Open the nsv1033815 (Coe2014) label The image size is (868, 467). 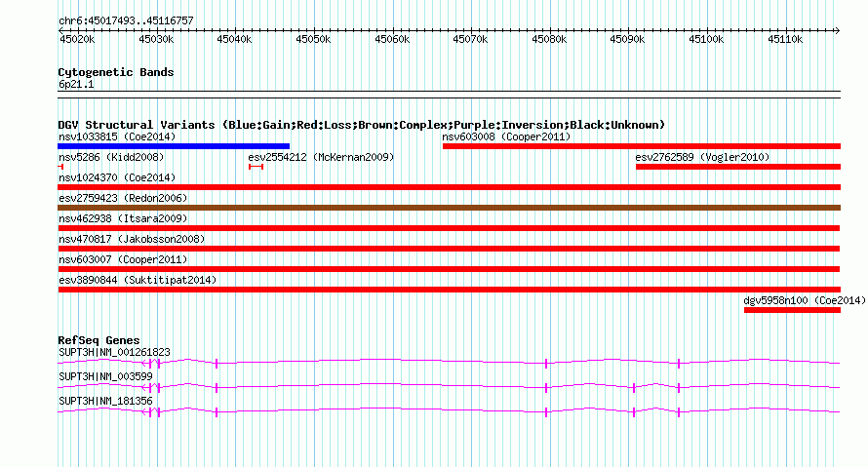click(117, 136)
